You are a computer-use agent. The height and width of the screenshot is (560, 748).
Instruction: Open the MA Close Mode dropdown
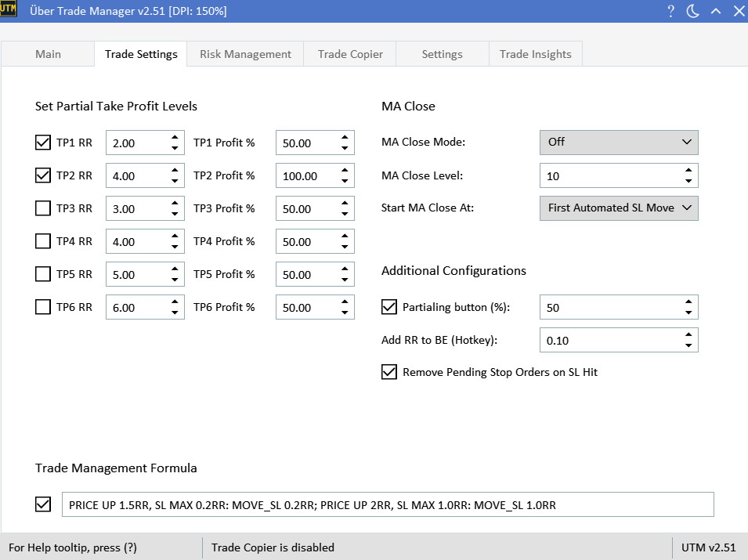point(619,142)
